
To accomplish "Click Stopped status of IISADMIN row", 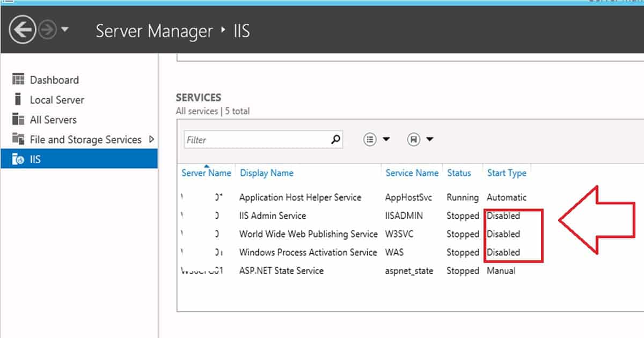I will click(x=463, y=216).
